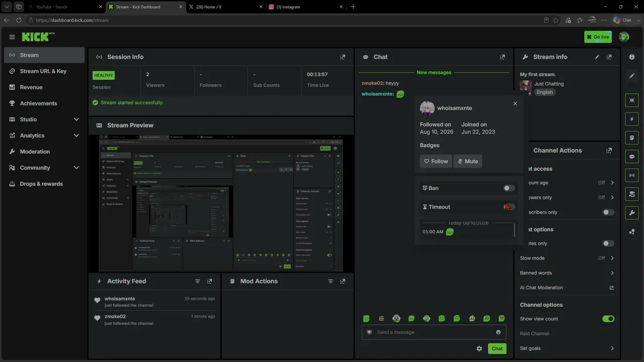The width and height of the screenshot is (644, 362).
Task: Enable Subscribers only chat toggle
Action: point(608,212)
